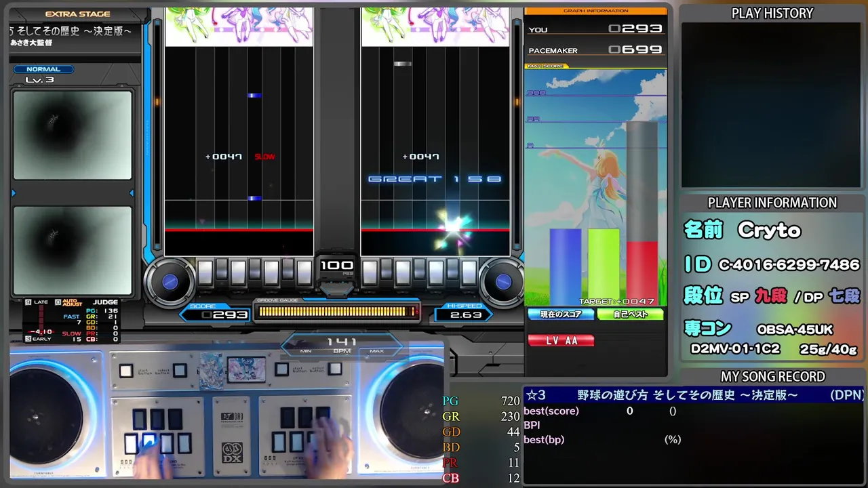Click the blue current score bar in the graph
Viewport: 868px width, 488px height.
(566, 267)
